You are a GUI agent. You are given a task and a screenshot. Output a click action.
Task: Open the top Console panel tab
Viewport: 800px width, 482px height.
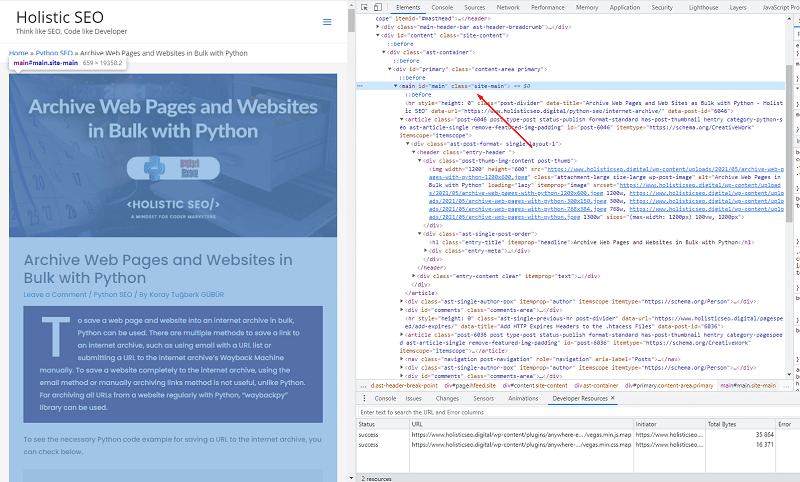pos(442,7)
